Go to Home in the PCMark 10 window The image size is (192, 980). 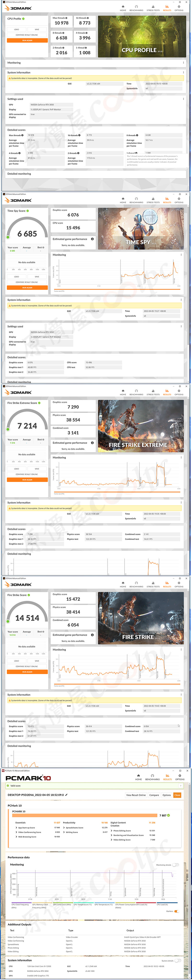pyautogui.click(x=138, y=777)
